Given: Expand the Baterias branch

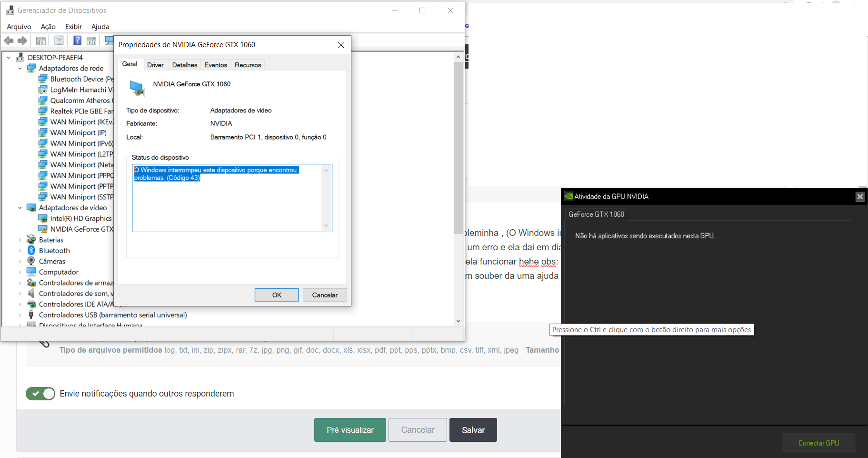Looking at the screenshot, I should tap(20, 240).
